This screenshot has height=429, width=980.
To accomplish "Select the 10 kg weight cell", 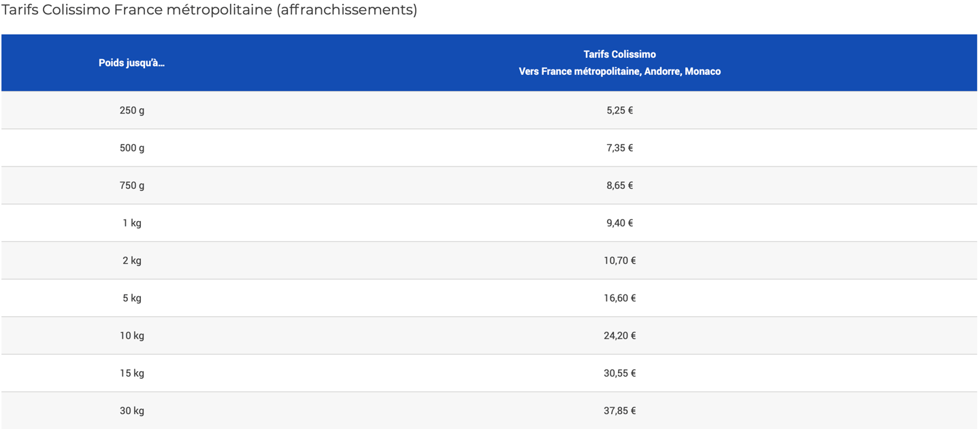I will (131, 335).
